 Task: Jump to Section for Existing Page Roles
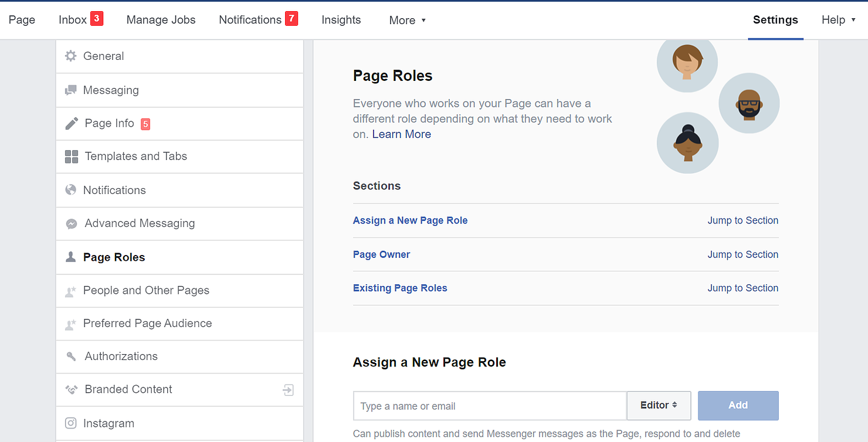(743, 288)
